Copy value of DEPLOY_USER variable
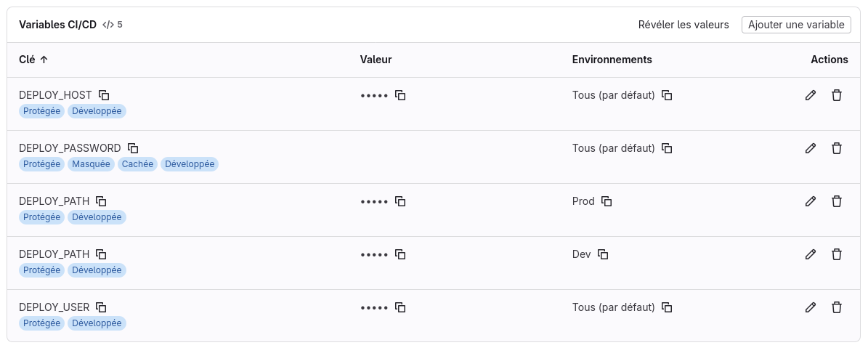 (x=400, y=307)
